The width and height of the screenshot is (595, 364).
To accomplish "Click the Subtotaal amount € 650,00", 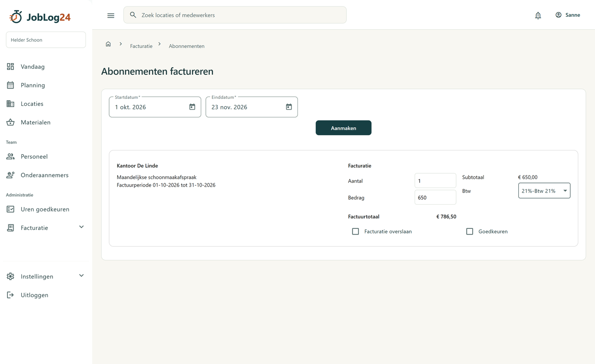I will 528,177.
